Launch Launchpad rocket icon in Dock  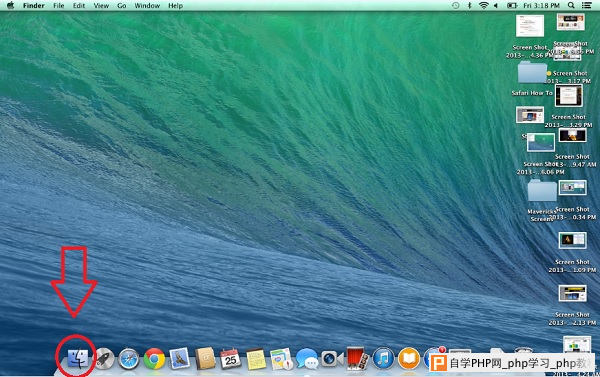[x=104, y=359]
